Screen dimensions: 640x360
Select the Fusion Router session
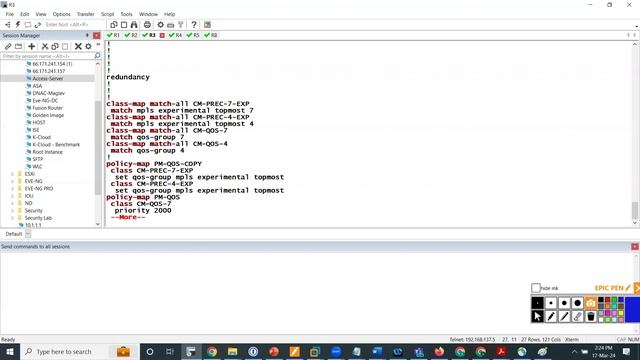point(48,108)
